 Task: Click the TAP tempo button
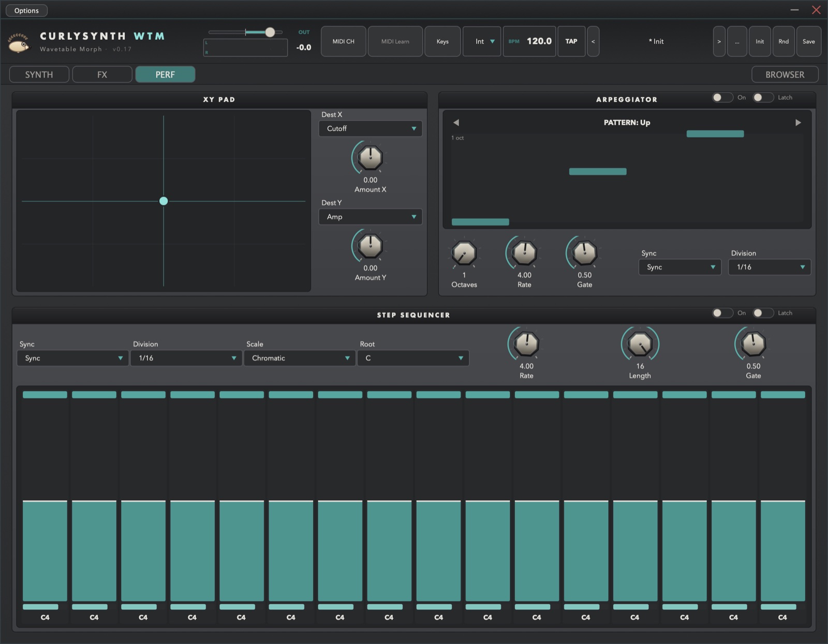tap(571, 41)
